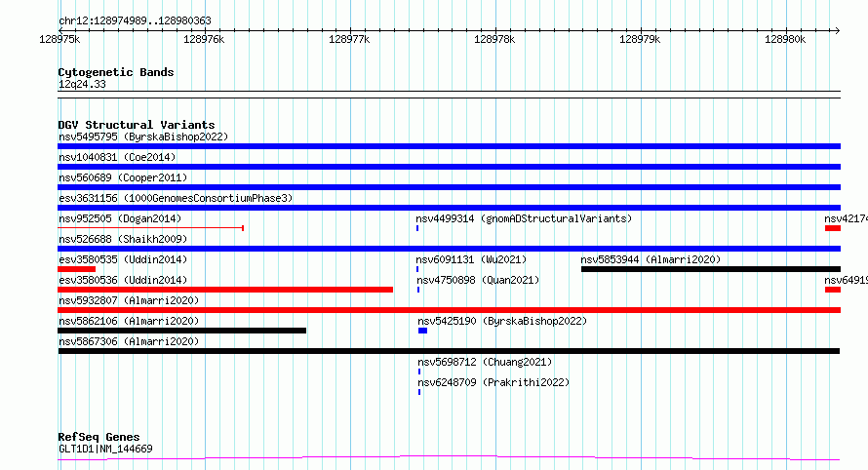Click the black bar under nsv5862106
The height and width of the screenshot is (470, 868).
[x=181, y=331]
